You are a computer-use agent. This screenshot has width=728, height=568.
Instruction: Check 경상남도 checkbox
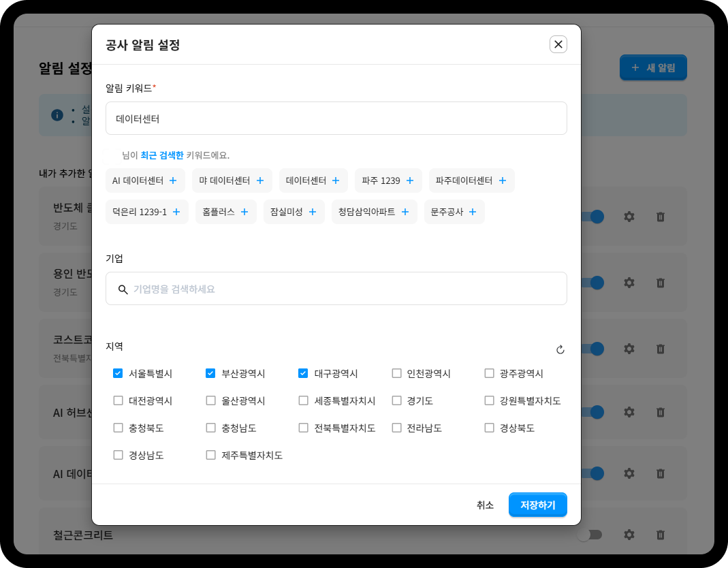tap(118, 455)
